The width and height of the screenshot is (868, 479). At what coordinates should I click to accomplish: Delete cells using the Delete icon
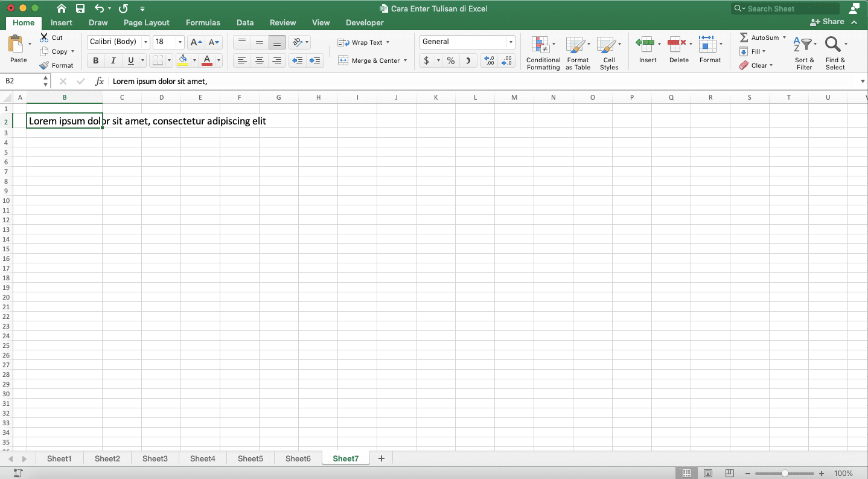(x=677, y=43)
